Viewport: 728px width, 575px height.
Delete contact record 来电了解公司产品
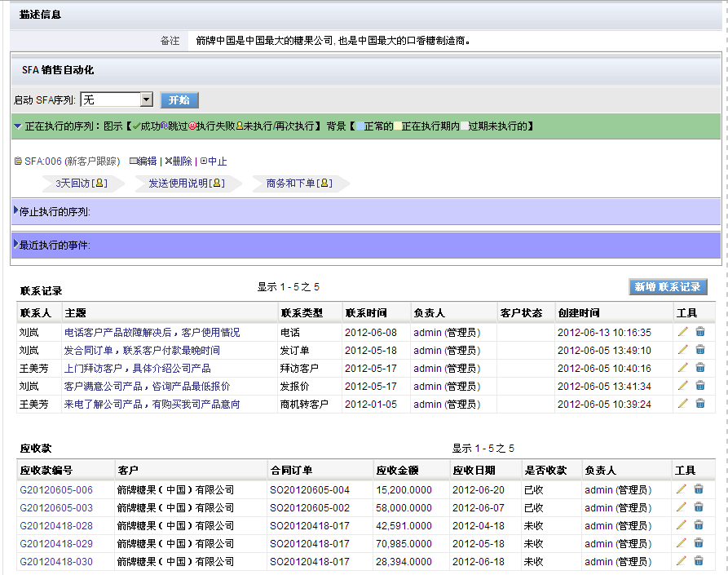tap(700, 404)
